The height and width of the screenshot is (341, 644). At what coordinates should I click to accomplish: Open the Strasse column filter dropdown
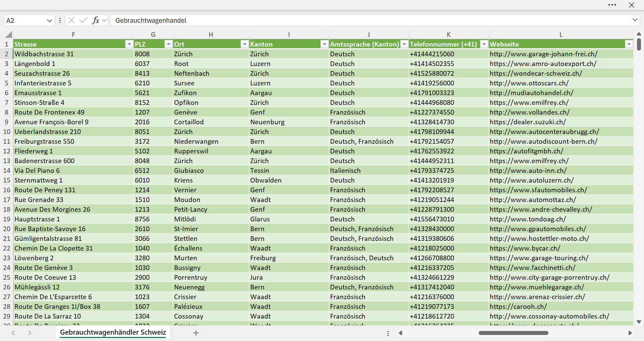[x=129, y=44]
